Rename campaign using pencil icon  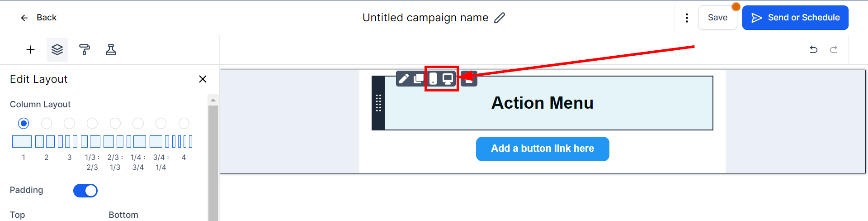(500, 18)
